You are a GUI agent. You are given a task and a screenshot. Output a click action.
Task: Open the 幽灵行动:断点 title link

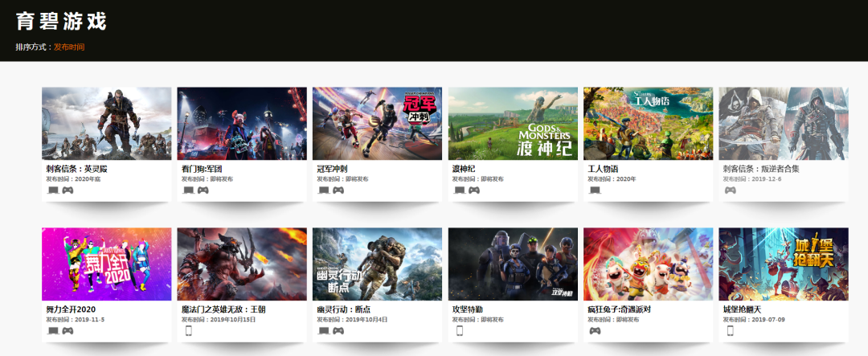(x=344, y=309)
